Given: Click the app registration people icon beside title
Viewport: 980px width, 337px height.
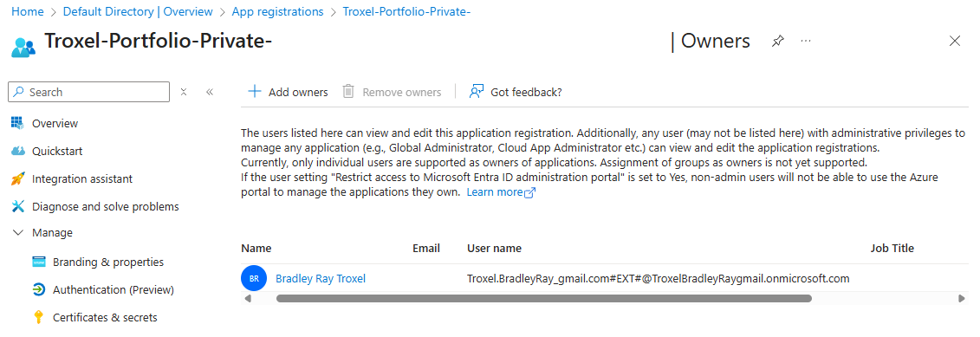Looking at the screenshot, I should click(23, 47).
